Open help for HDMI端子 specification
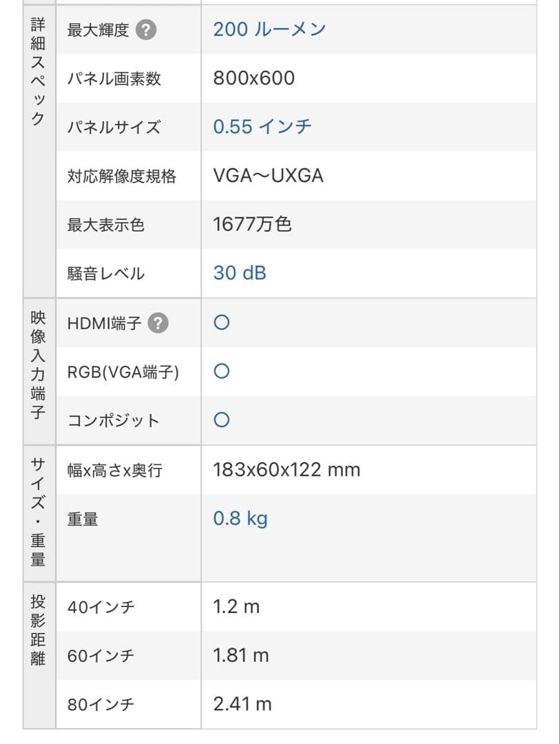Viewport: 560px width, 744px height. click(159, 322)
